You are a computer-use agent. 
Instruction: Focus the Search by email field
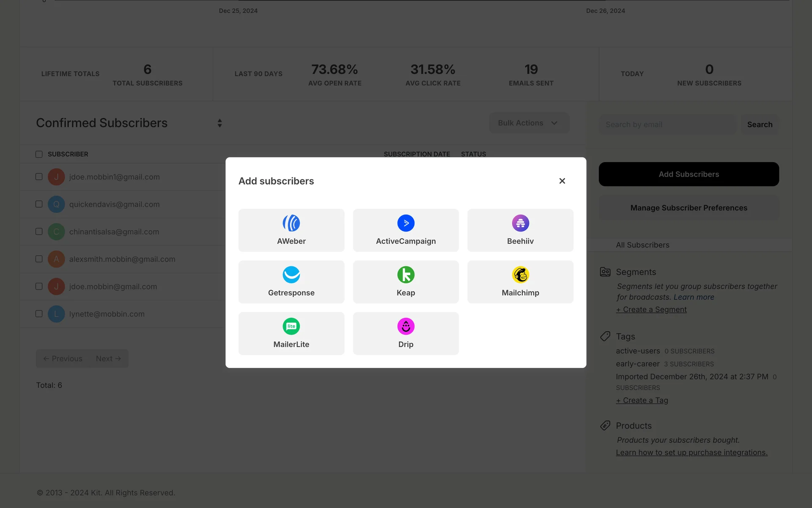coord(667,124)
